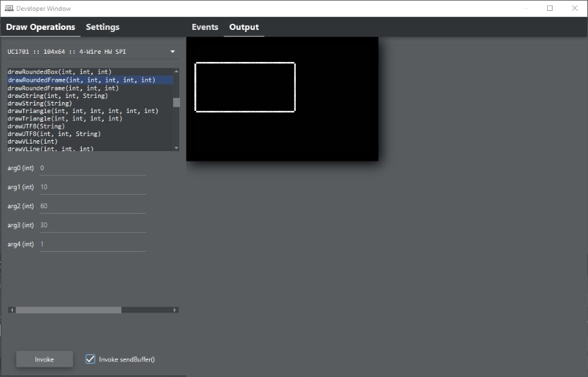Click the display output preview canvas
The width and height of the screenshot is (588, 377).
point(282,99)
